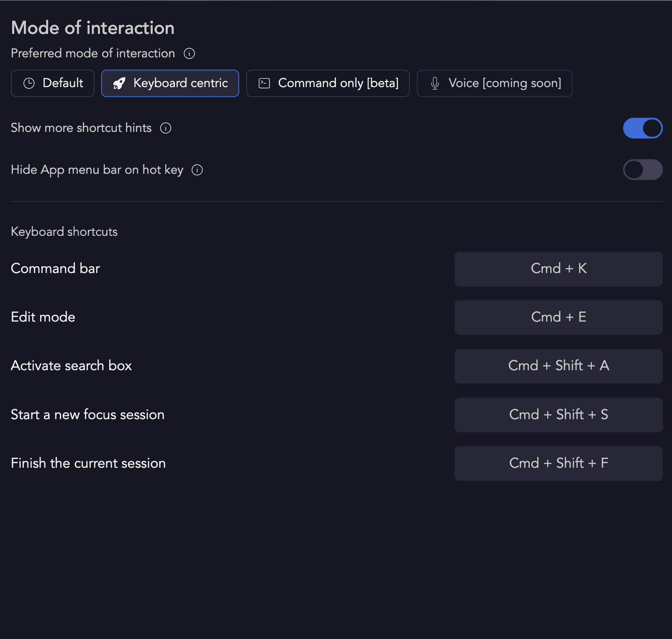672x639 pixels.
Task: Click the Keyboard shortcuts section heading
Action: (x=64, y=232)
